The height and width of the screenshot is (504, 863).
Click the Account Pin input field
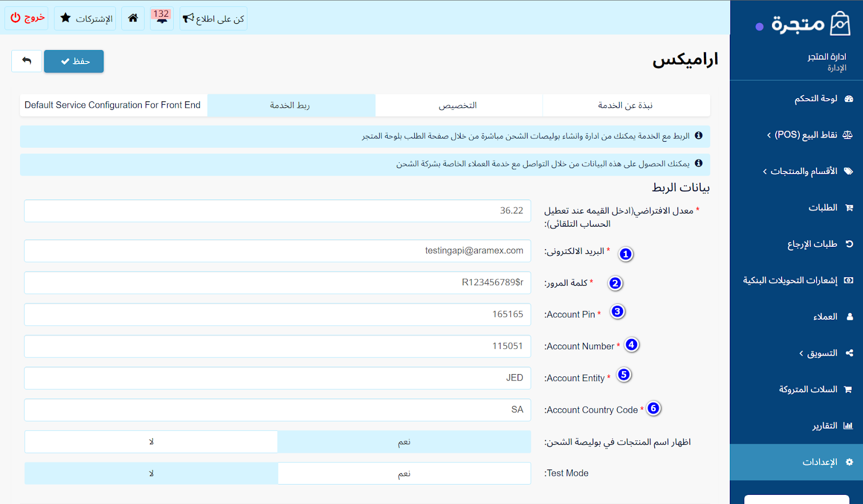(278, 314)
